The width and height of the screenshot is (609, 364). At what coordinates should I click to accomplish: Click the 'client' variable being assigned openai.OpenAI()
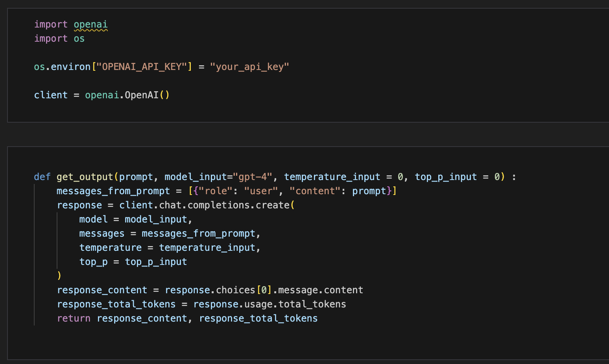pos(51,95)
